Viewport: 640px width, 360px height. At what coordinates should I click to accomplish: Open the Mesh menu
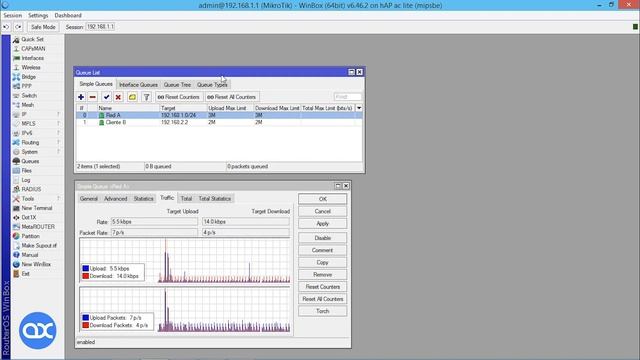pos(27,105)
